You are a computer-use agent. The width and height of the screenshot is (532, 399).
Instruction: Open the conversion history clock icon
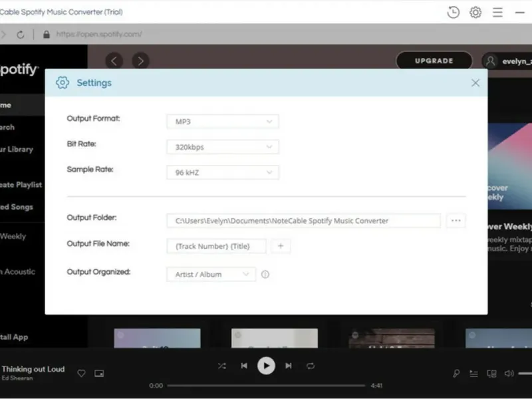coord(453,13)
